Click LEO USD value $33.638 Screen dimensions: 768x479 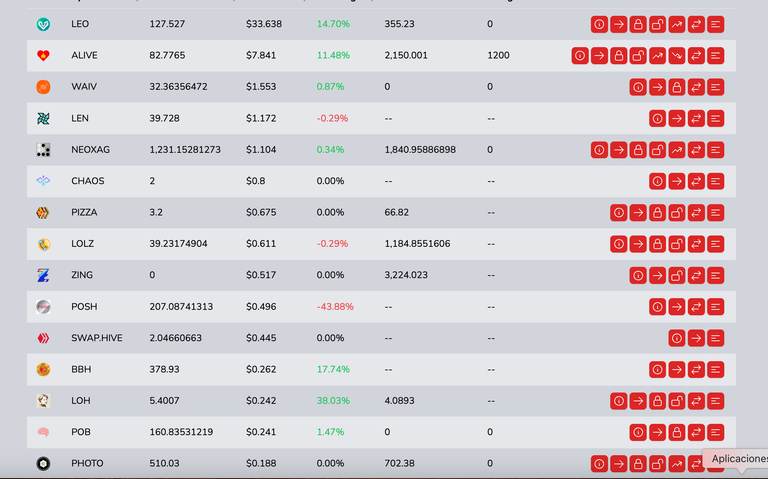coord(264,24)
